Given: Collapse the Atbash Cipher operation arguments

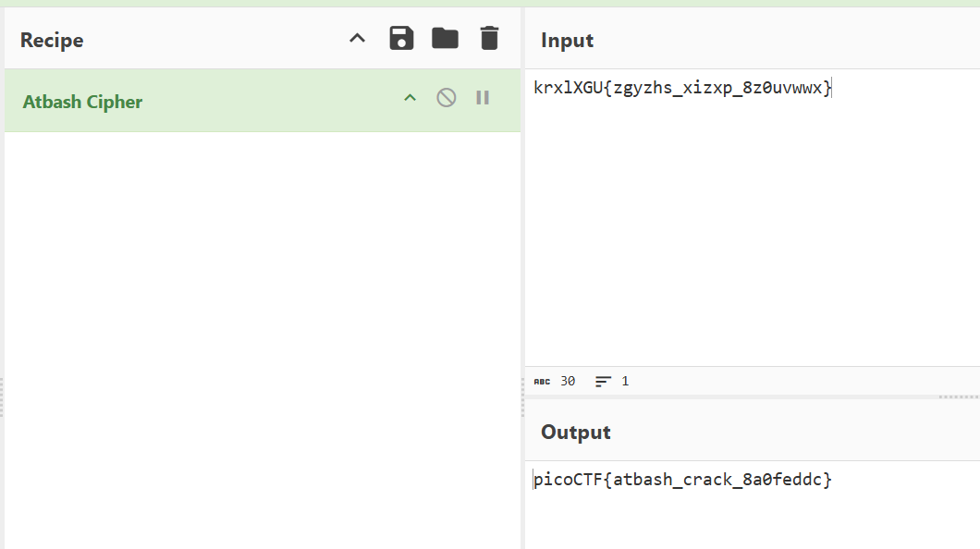Looking at the screenshot, I should [410, 98].
